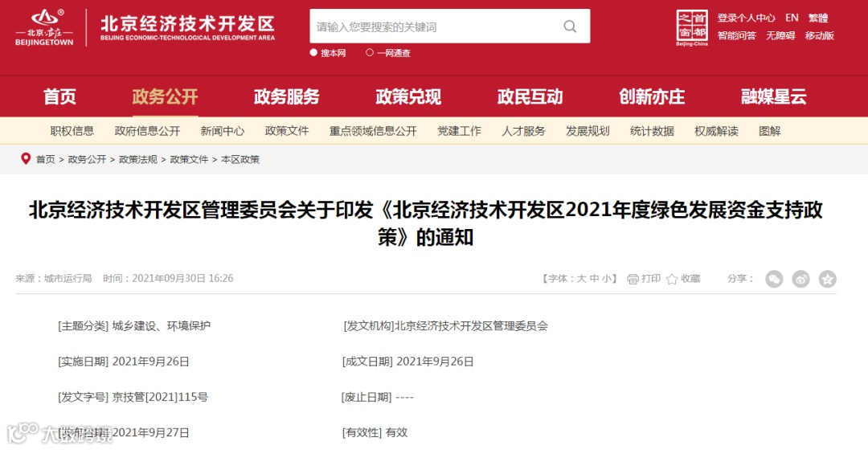Go to 发展规划 submenu
This screenshot has height=450, width=868.
(x=588, y=131)
